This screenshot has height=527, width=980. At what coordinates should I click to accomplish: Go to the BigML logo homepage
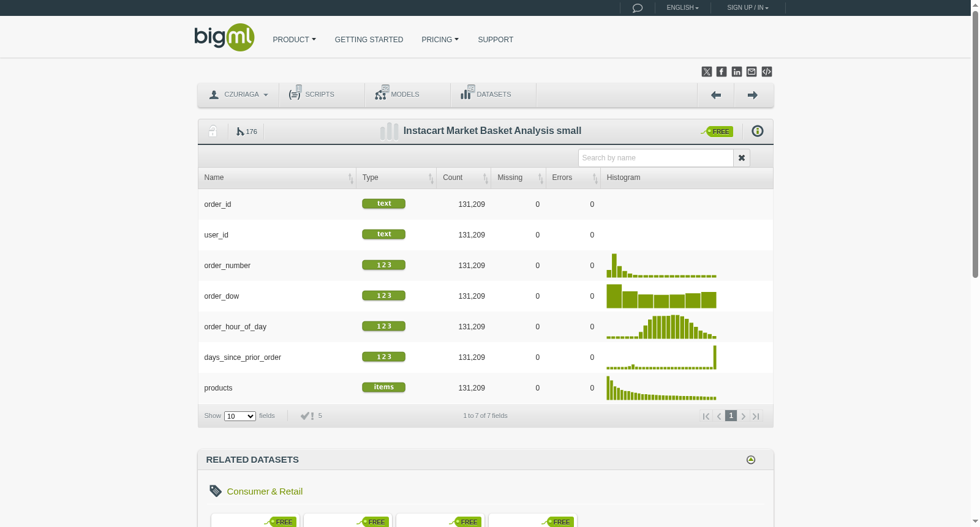224,37
